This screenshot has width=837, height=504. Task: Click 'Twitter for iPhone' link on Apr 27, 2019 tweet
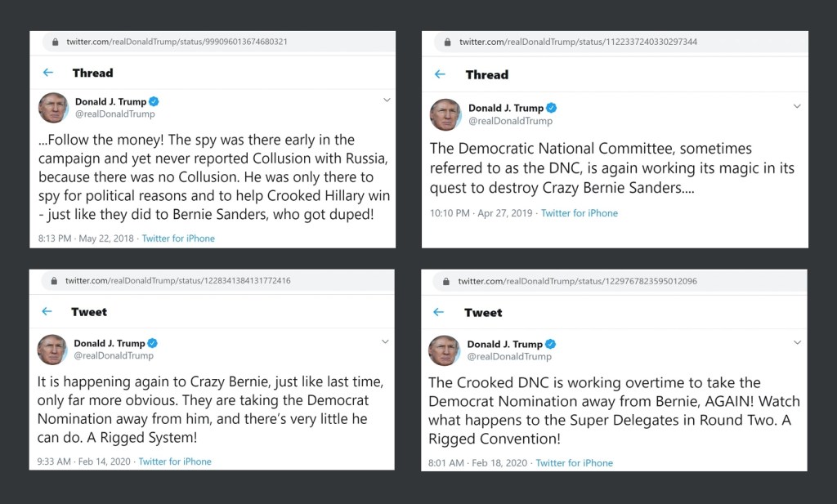[580, 213]
